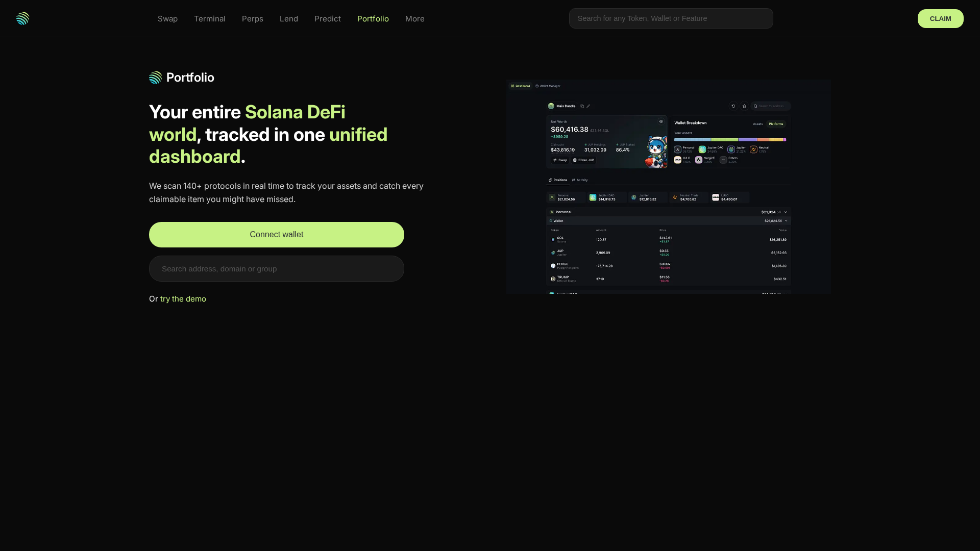The image size is (980, 551).
Task: Click the 'We scan 140+ protocols' paragraph
Action: [x=286, y=193]
